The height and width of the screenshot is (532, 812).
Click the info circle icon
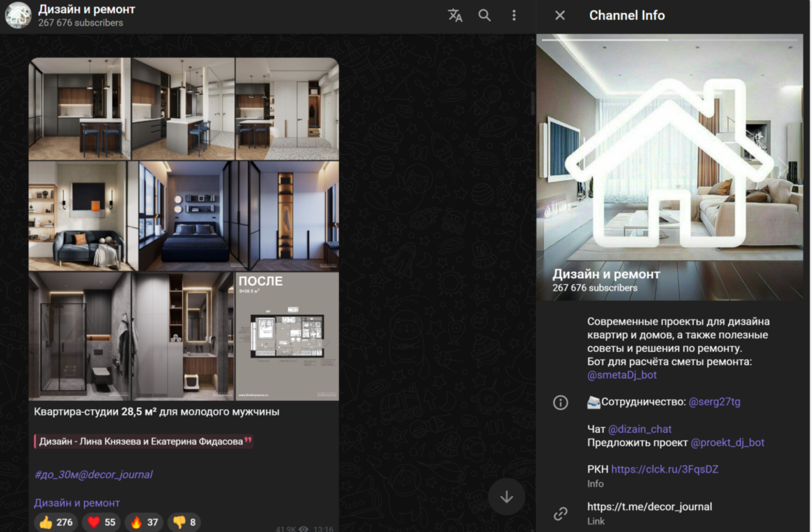(x=561, y=402)
